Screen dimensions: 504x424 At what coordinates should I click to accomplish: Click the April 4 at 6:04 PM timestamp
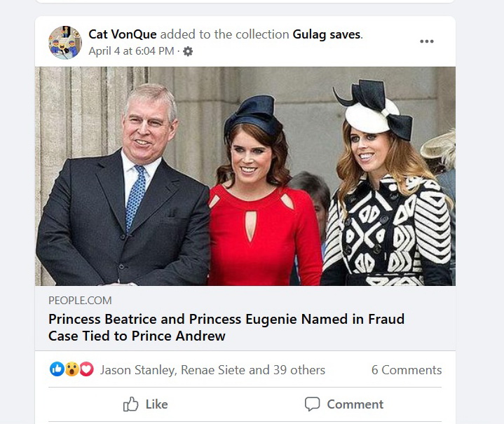[x=131, y=51]
